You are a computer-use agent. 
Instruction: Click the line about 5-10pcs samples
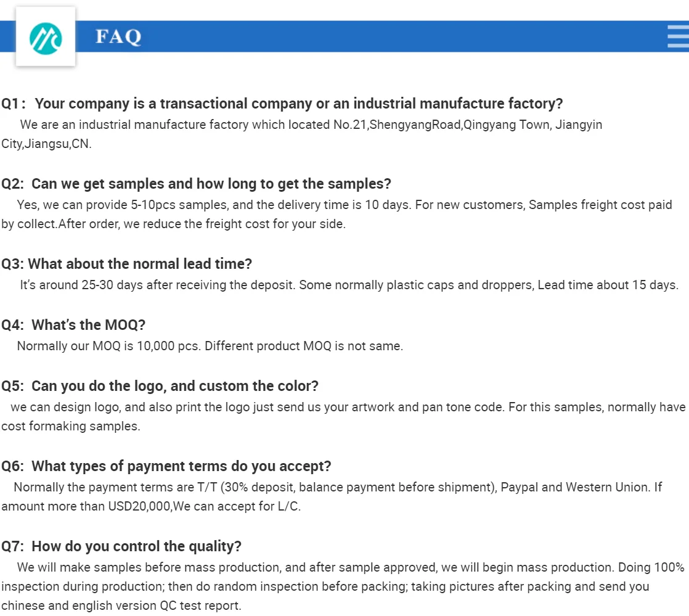(344, 205)
